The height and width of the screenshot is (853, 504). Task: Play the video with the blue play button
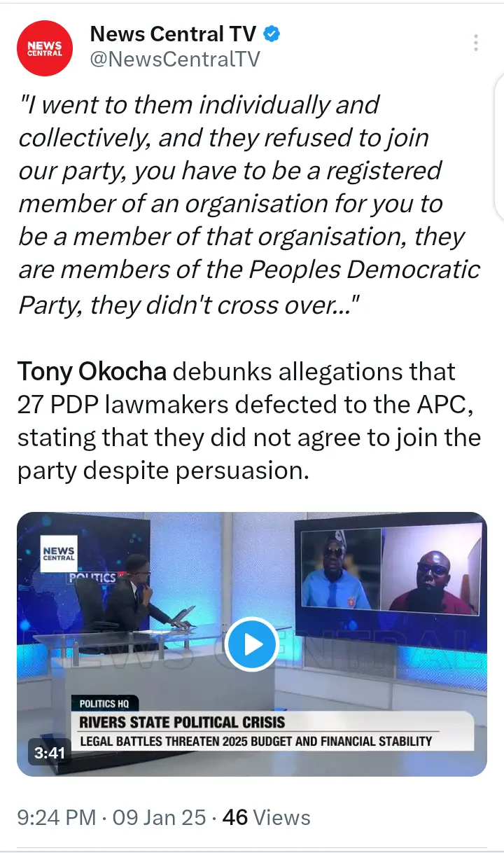pos(252,644)
